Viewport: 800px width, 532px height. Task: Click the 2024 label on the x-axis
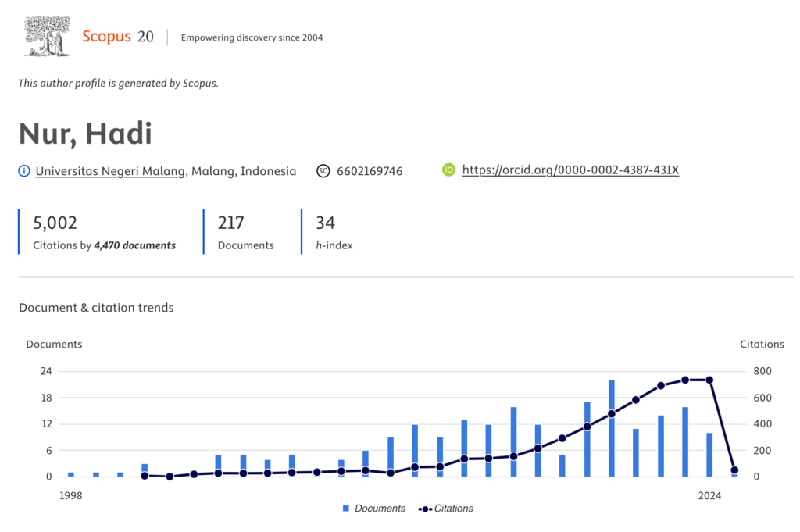pos(709,495)
